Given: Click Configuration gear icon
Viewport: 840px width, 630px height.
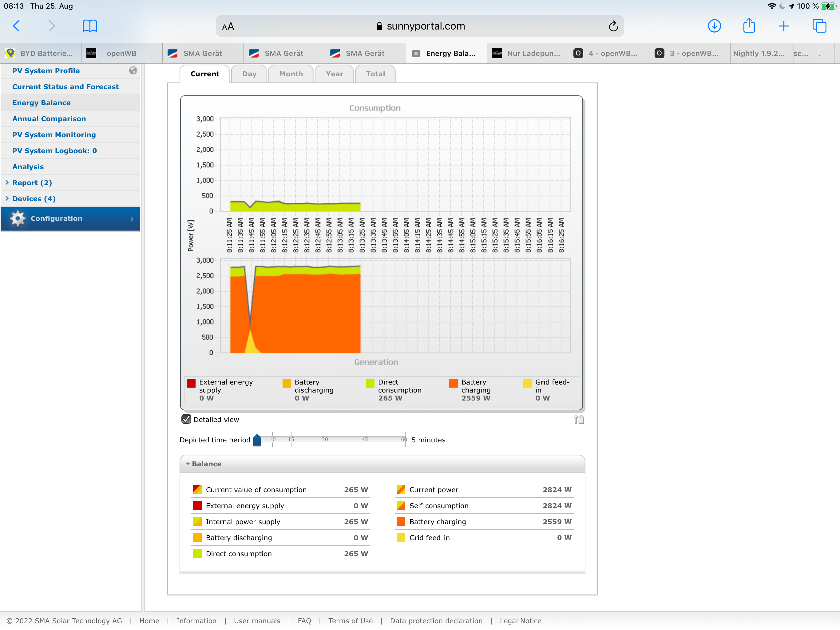Looking at the screenshot, I should (x=18, y=218).
